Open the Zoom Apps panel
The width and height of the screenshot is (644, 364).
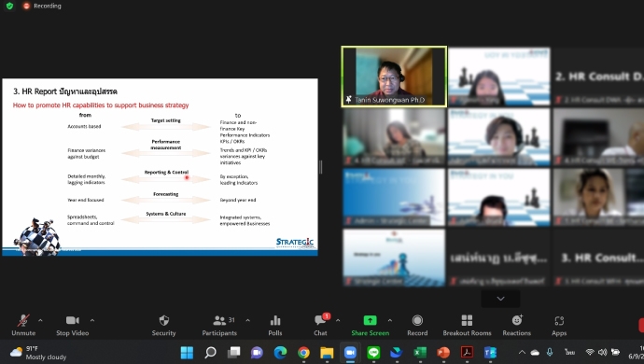(559, 326)
